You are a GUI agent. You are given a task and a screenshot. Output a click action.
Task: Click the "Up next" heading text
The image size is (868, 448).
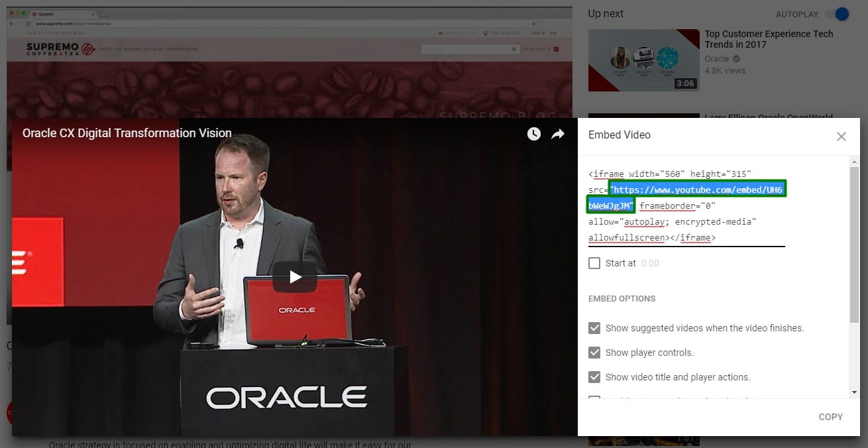click(606, 14)
